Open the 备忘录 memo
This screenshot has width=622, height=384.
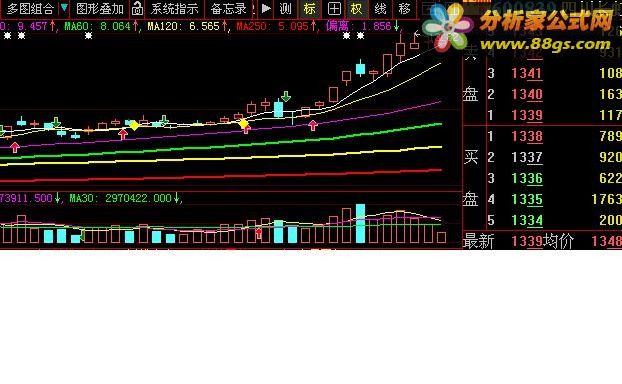click(x=228, y=9)
